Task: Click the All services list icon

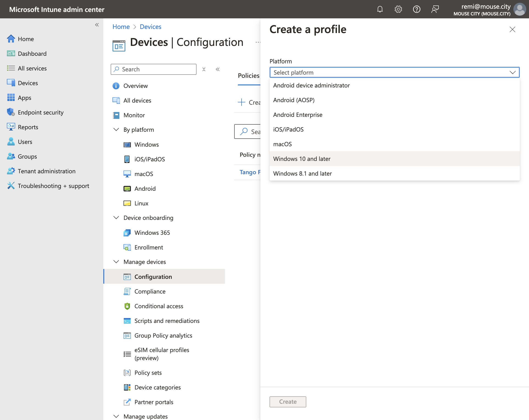Action: coord(11,68)
